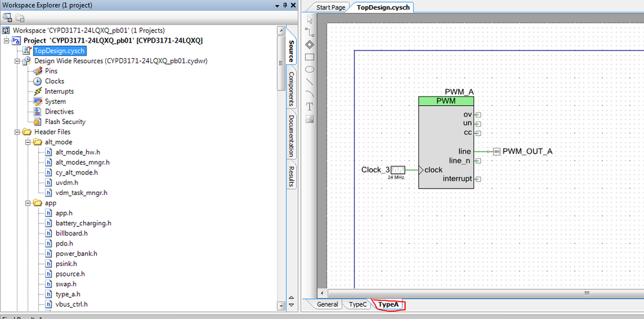Open Clocks under Design Wide Resources
Viewport: 644px width, 319px height.
54,81
